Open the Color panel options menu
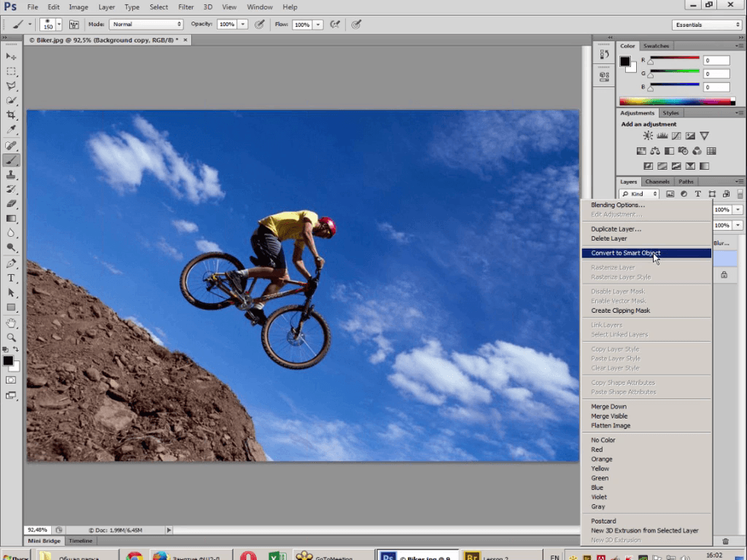Viewport: 747px width, 560px height. click(739, 46)
